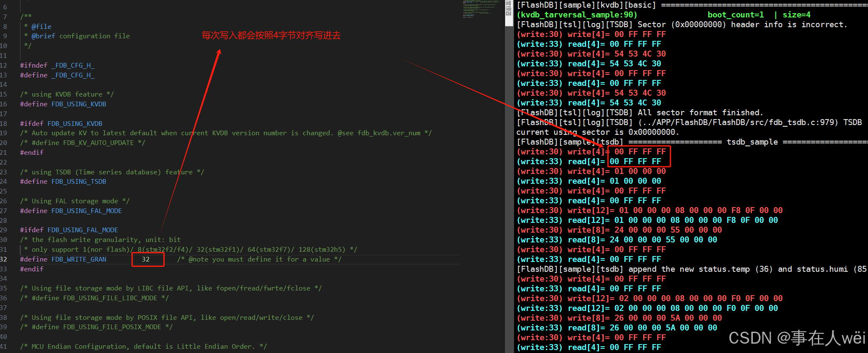Click the "read[8]= 26 00 00 00 5A" log line
The width and height of the screenshot is (868, 353).
[x=617, y=328]
